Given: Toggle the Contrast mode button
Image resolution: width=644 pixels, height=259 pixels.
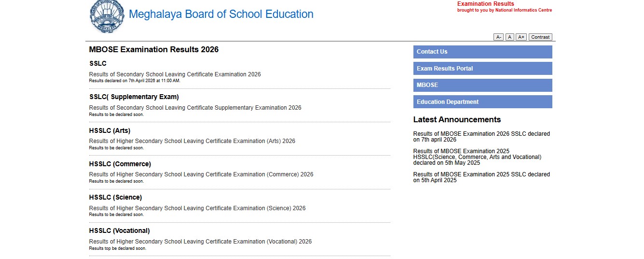Looking at the screenshot, I should tap(540, 37).
